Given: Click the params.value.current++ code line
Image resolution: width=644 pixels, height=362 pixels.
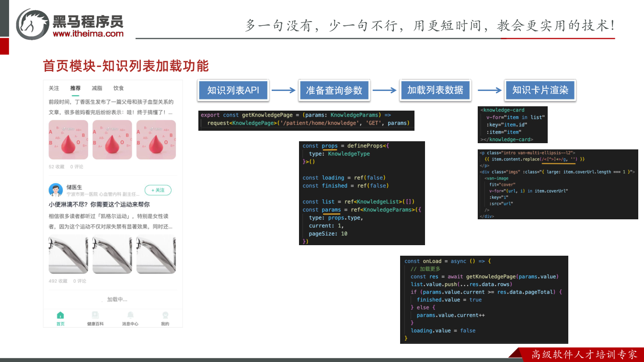Looking at the screenshot, I should pyautogui.click(x=450, y=315).
